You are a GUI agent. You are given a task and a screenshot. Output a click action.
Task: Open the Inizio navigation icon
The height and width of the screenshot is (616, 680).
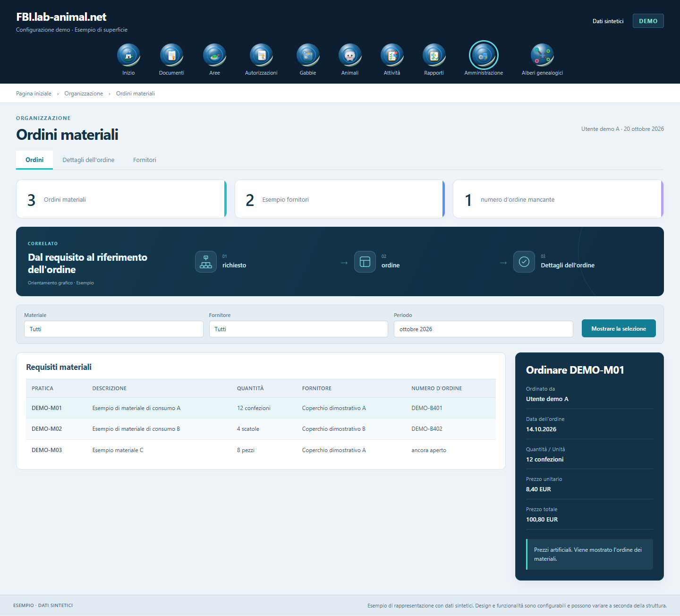(128, 55)
